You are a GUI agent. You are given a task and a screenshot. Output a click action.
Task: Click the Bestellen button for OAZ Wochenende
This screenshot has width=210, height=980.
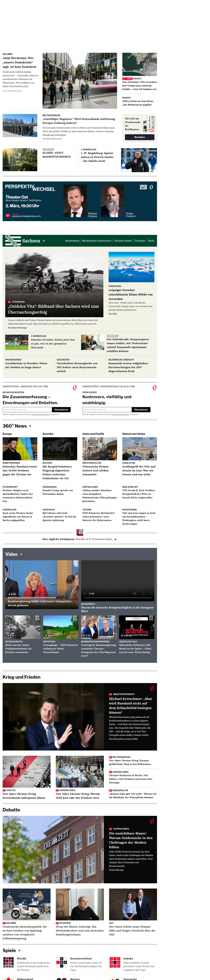point(140,137)
